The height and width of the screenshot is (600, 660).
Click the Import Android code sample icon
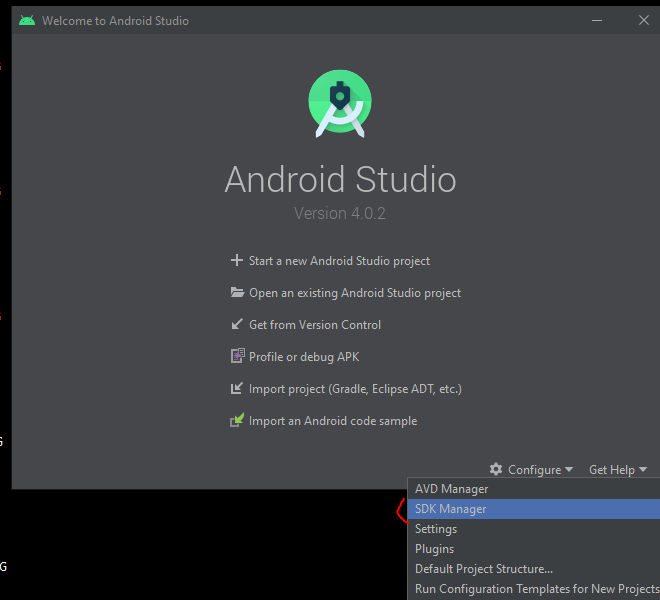point(237,420)
